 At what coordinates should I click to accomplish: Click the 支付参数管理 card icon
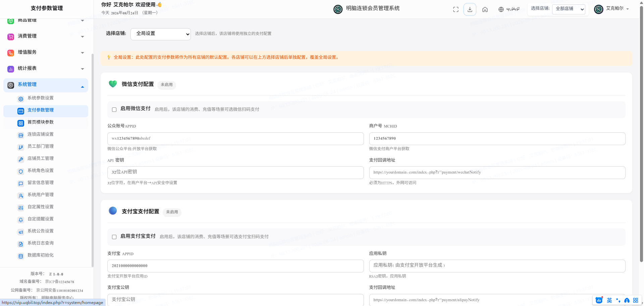[x=21, y=111]
